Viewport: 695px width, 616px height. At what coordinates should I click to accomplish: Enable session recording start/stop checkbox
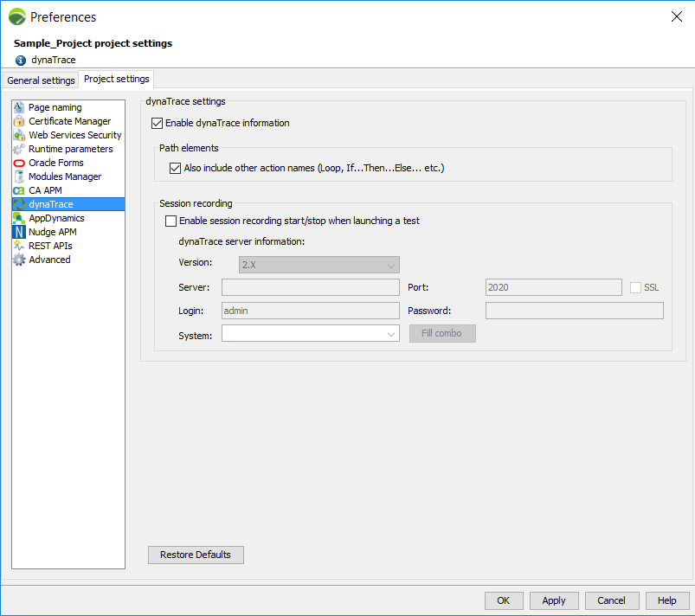tap(171, 221)
